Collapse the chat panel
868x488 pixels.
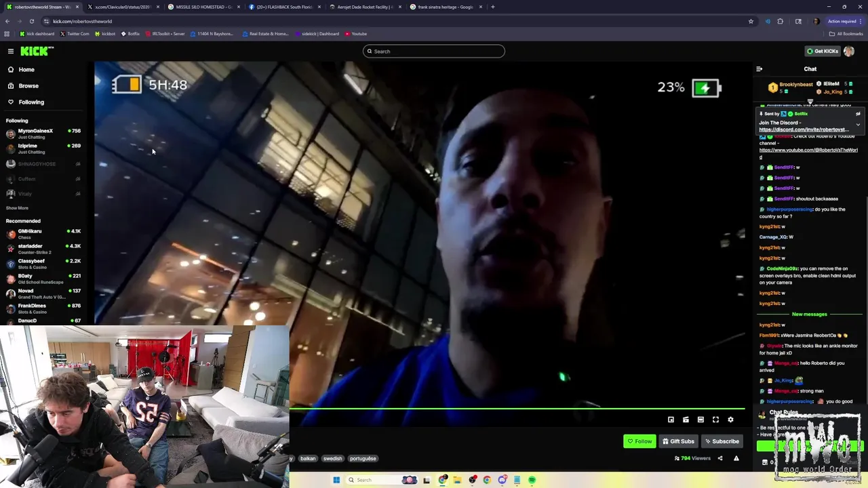(x=759, y=68)
